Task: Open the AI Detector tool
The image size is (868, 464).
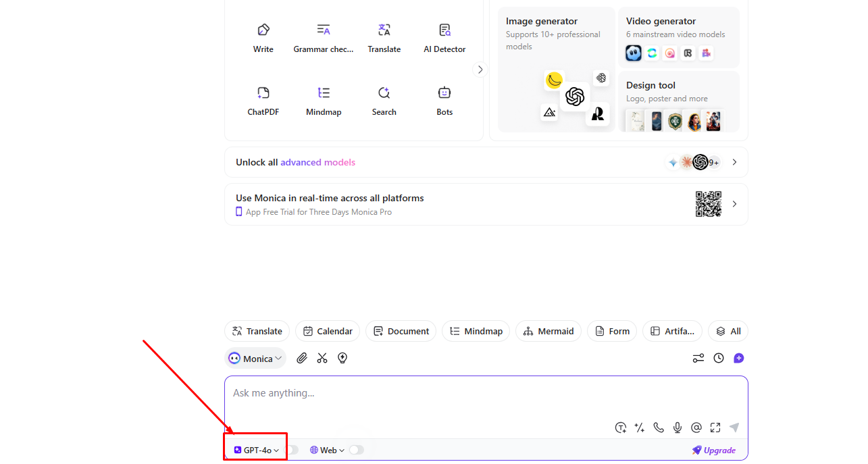Action: click(444, 37)
